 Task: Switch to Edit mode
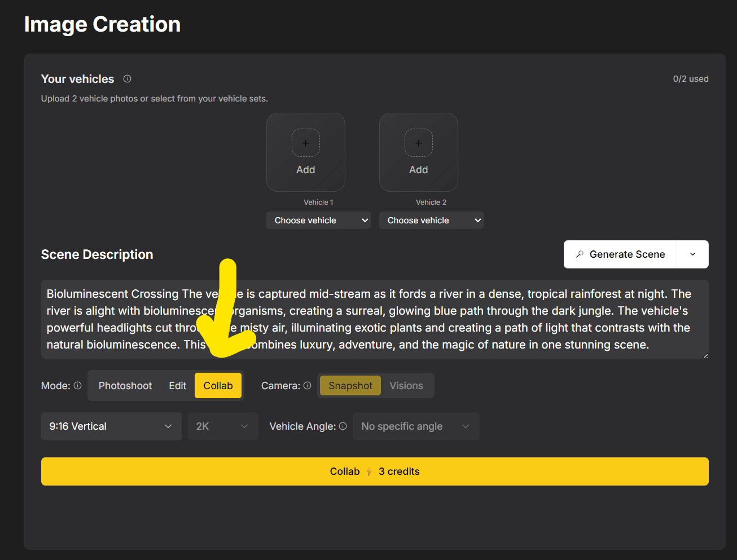coord(177,385)
